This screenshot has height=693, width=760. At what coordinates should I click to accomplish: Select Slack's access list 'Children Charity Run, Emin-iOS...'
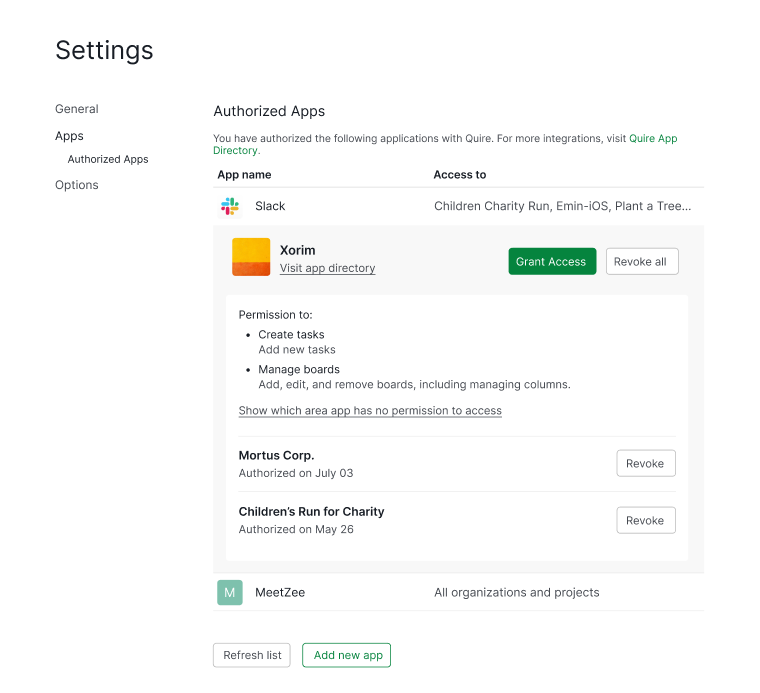click(563, 206)
